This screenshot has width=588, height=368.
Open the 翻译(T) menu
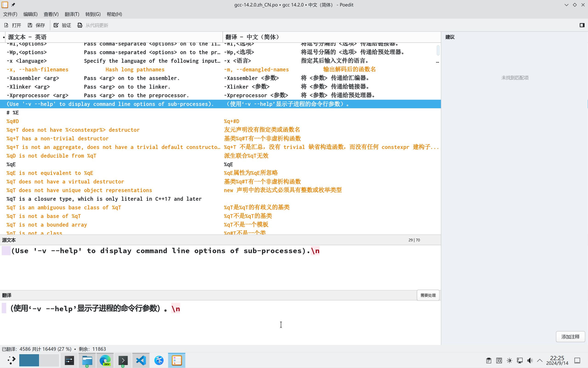(x=72, y=14)
